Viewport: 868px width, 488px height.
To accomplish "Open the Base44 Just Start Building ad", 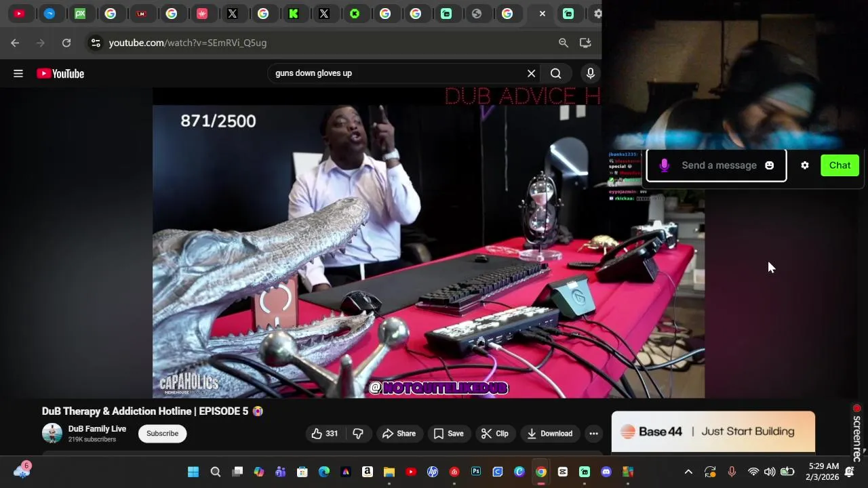I will 713,431.
